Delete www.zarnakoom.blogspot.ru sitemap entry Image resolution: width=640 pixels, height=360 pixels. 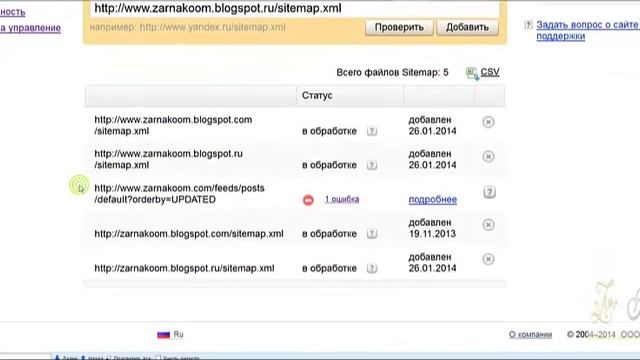[488, 156]
